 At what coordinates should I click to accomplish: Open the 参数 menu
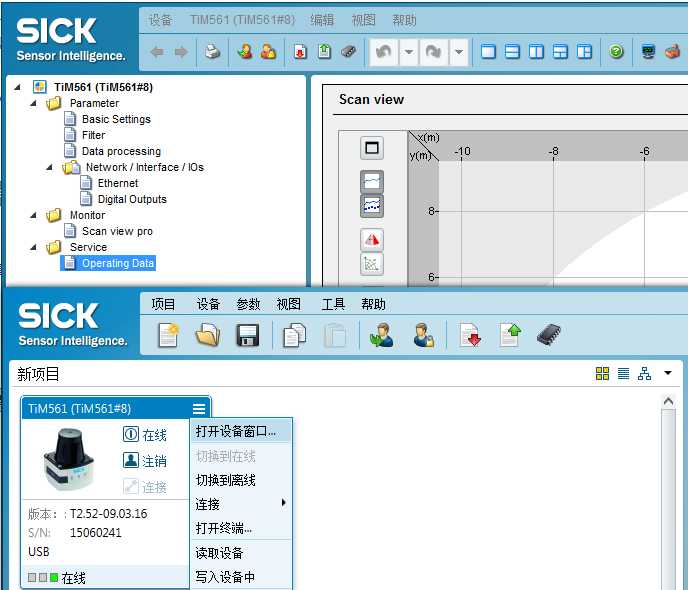coord(248,304)
